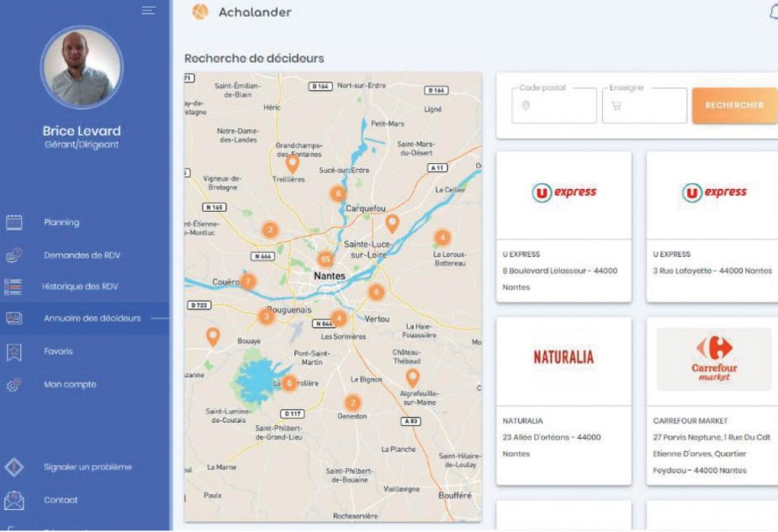778x532 pixels.
Task: Click the Nantes city label on map
Action: point(330,276)
